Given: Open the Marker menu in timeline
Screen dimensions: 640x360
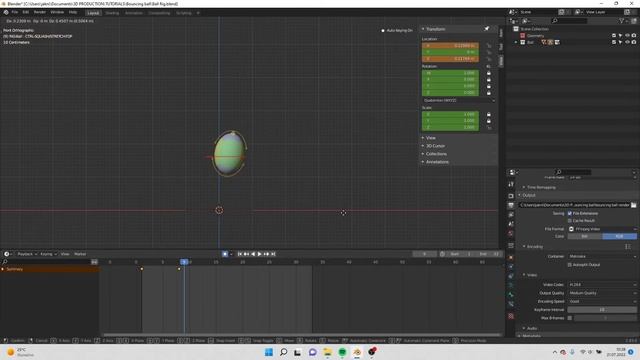Looking at the screenshot, I should point(80,254).
